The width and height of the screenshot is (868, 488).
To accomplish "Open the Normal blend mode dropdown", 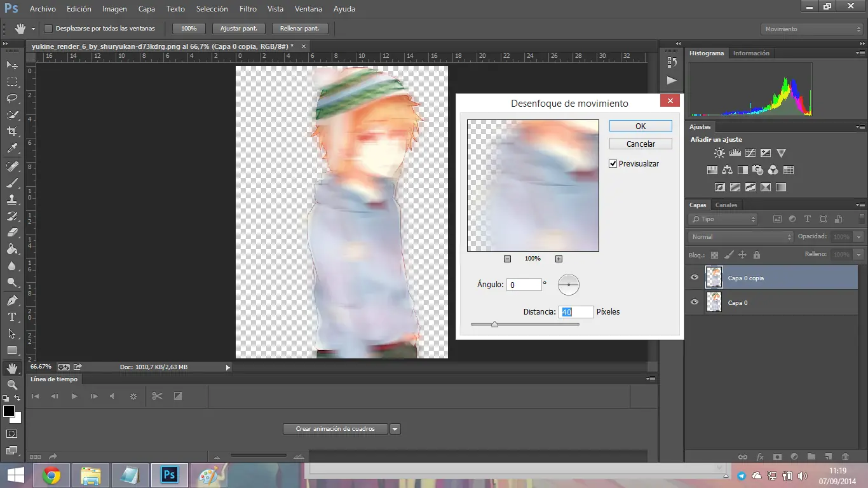I will (741, 237).
